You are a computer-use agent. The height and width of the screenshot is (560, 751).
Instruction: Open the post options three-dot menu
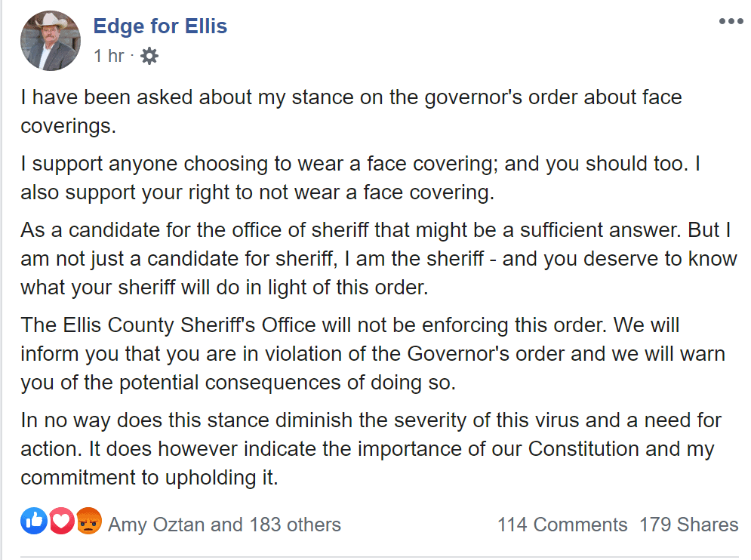(731, 21)
